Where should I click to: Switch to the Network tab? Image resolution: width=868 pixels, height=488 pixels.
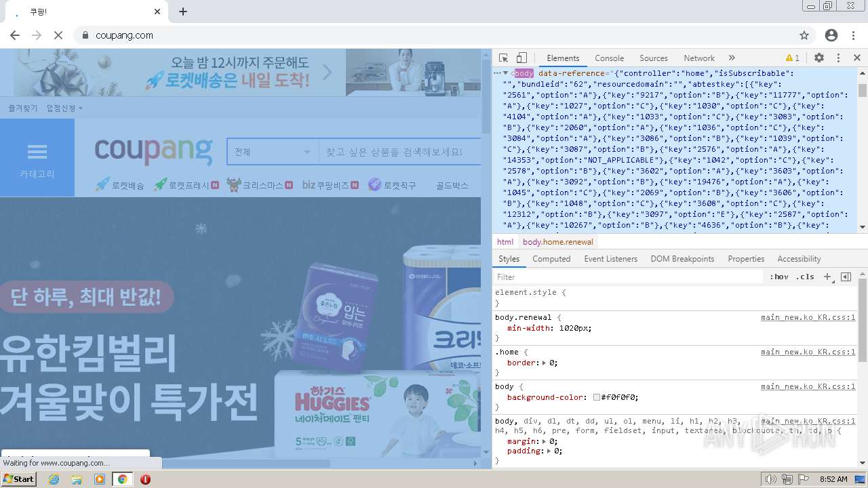click(699, 58)
